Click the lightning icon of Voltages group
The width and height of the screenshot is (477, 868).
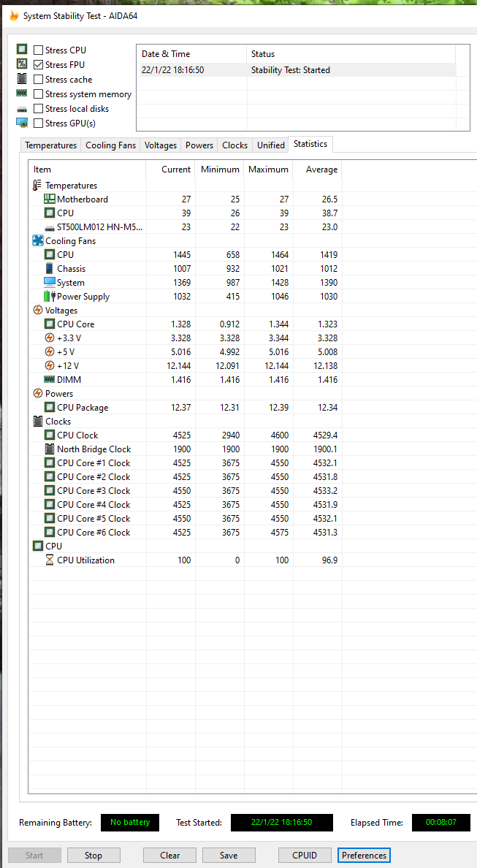click(38, 310)
